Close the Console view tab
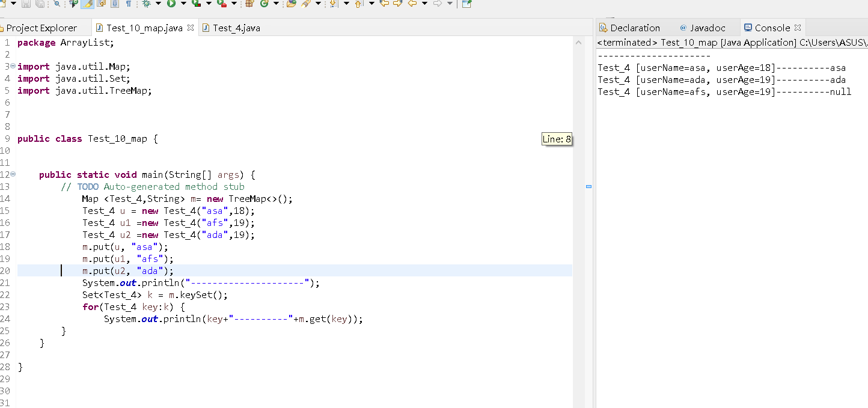This screenshot has width=868, height=408. click(x=798, y=28)
